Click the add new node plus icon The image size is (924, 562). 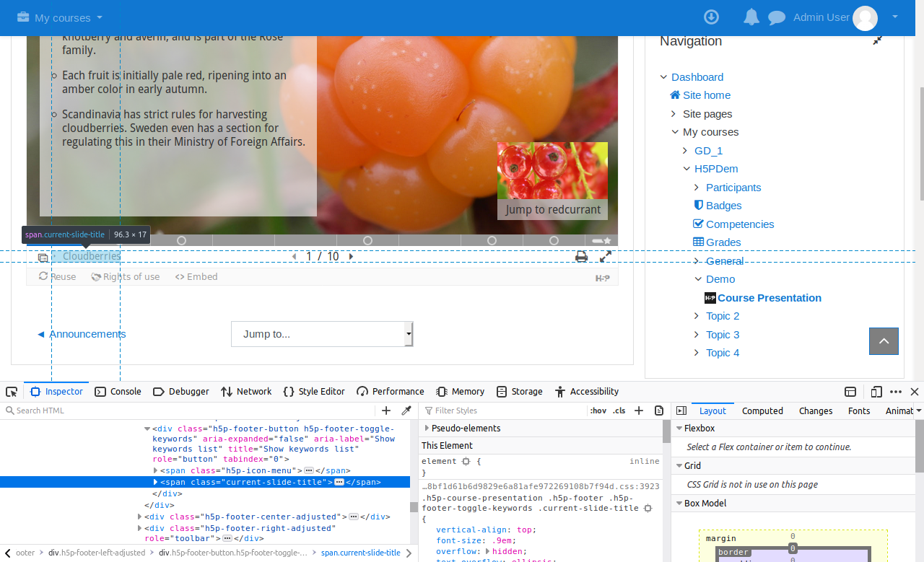(386, 410)
